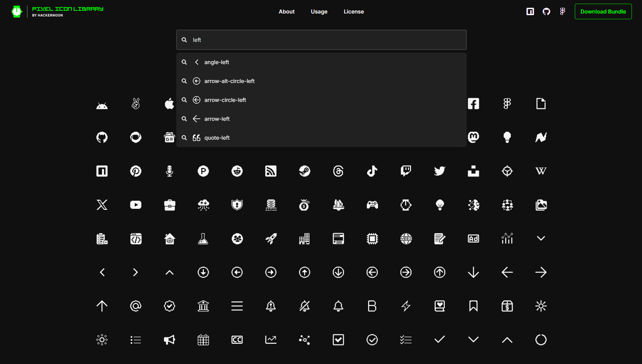Select the game controller icon
Image resolution: width=642 pixels, height=364 pixels.
[x=372, y=205]
